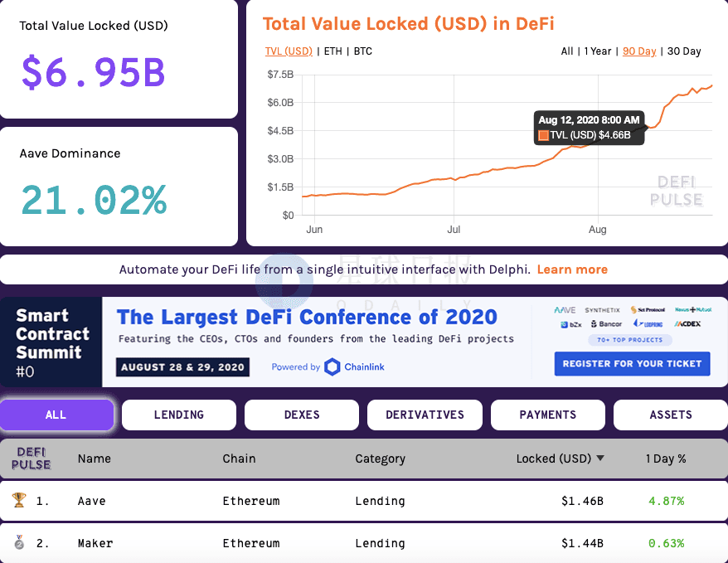Image resolution: width=728 pixels, height=563 pixels.
Task: Click the DeFi Pulse logo in table header
Action: 32,459
